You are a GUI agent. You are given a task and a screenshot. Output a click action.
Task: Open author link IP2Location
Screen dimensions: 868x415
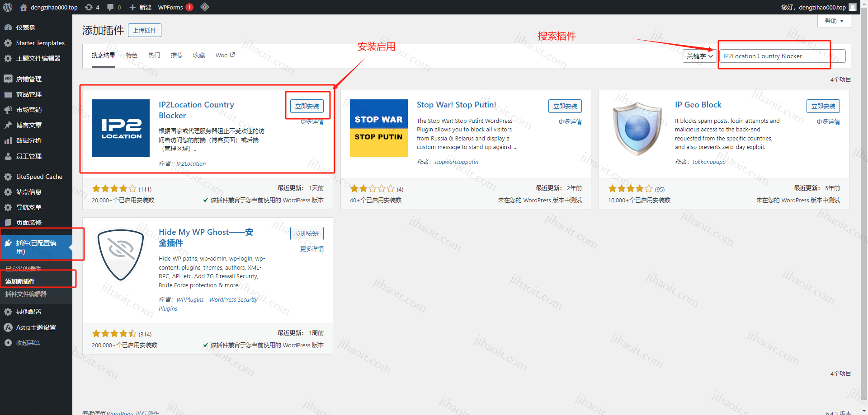pos(191,164)
